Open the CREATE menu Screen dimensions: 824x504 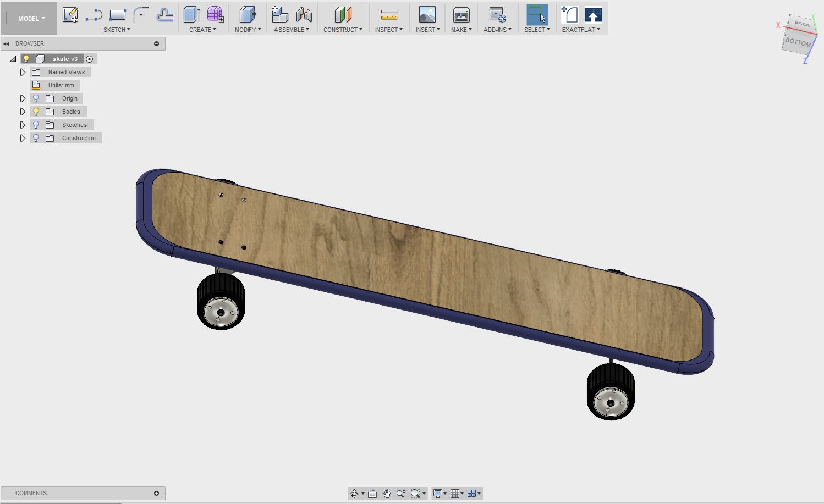[x=202, y=30]
